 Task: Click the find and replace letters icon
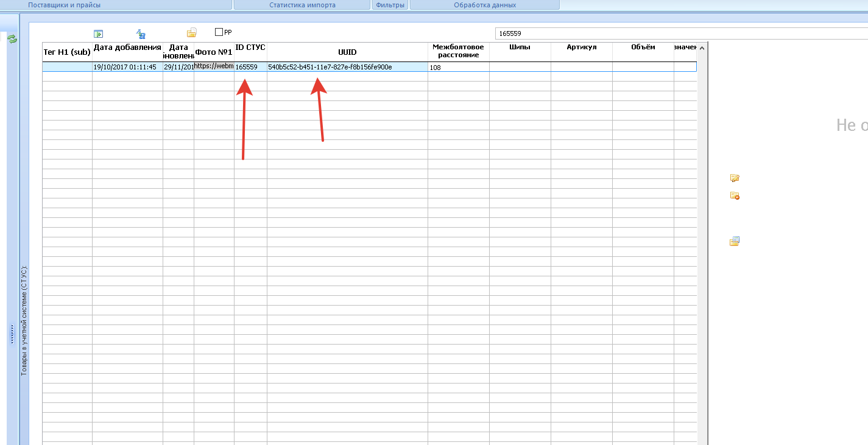tap(141, 33)
